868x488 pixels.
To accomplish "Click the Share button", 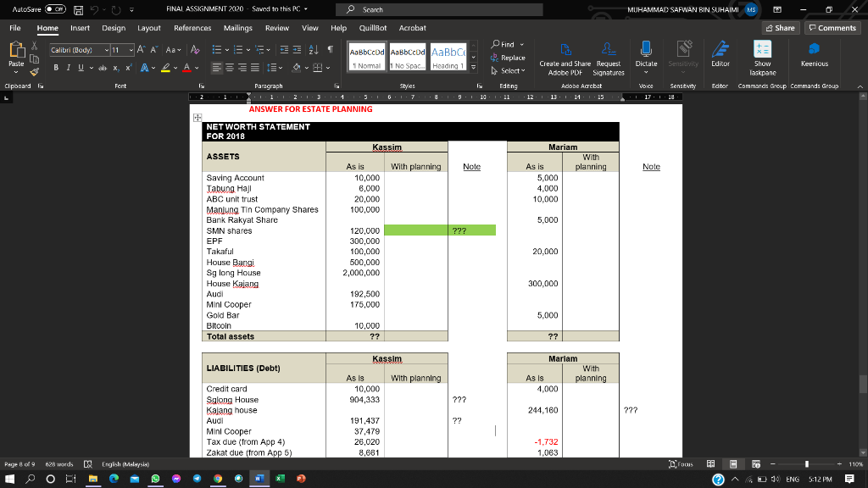I will click(x=781, y=28).
